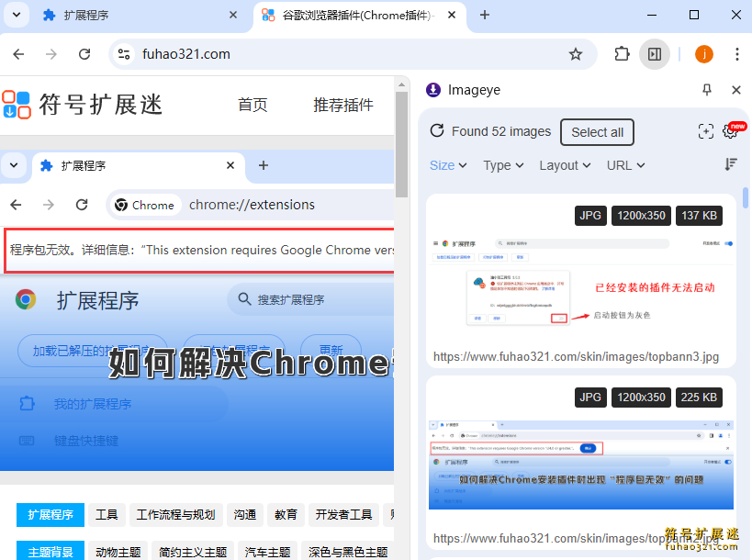Close the Imageye side panel
This screenshot has width=752, height=560.
click(x=736, y=90)
